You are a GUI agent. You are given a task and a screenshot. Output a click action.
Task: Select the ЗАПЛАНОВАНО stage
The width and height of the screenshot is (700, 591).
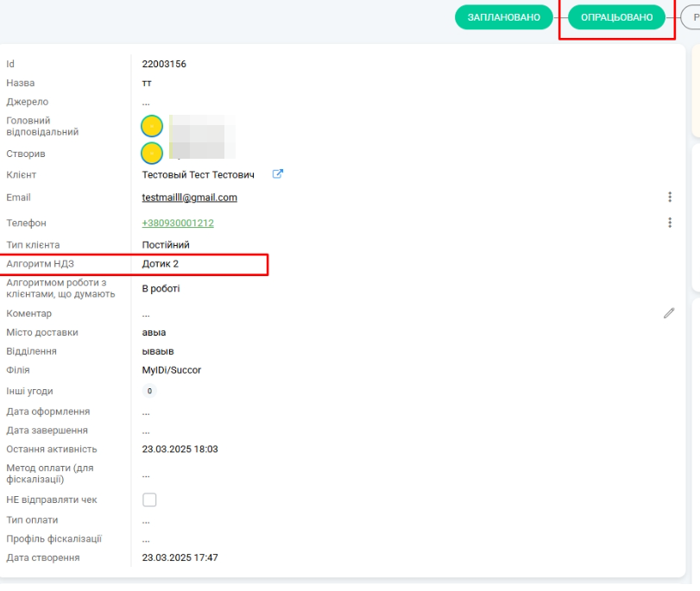504,17
